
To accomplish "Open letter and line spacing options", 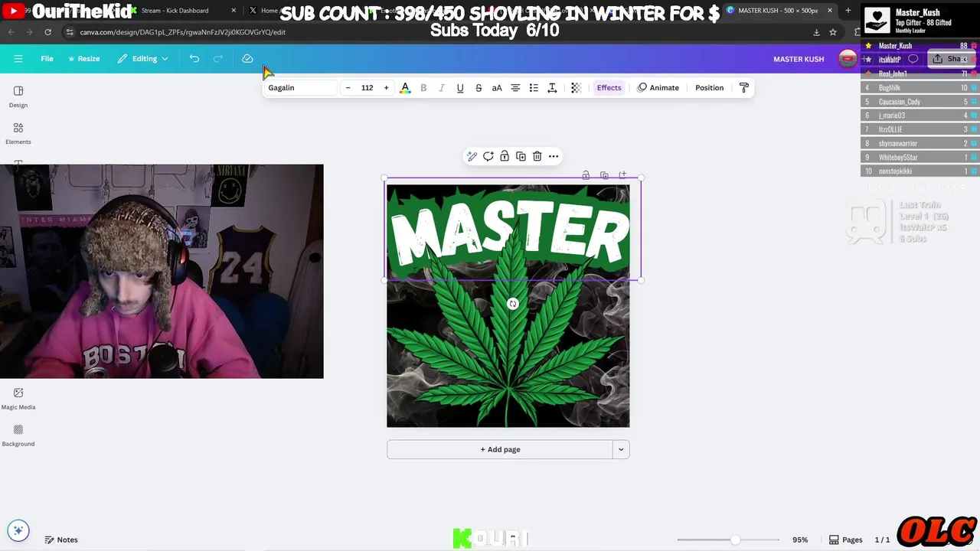I will click(x=552, y=88).
